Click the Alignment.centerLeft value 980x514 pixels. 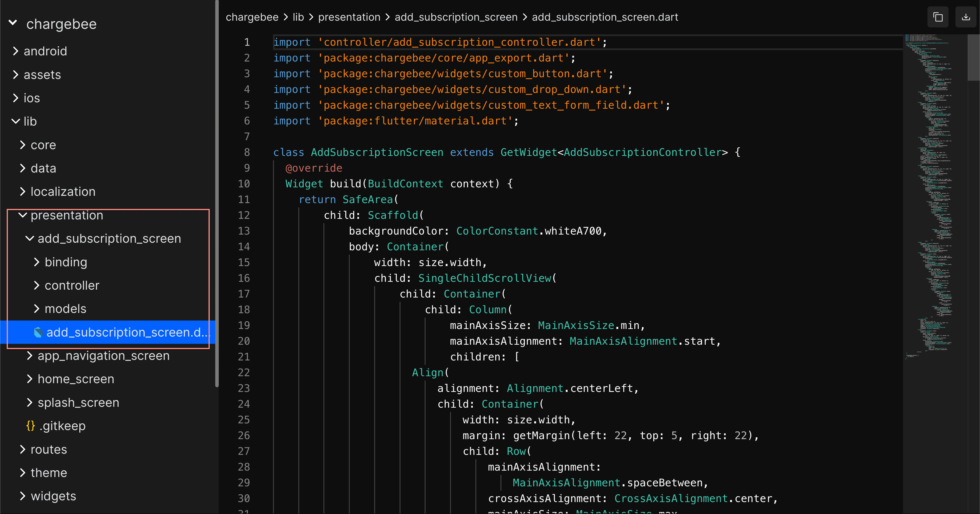(x=570, y=388)
